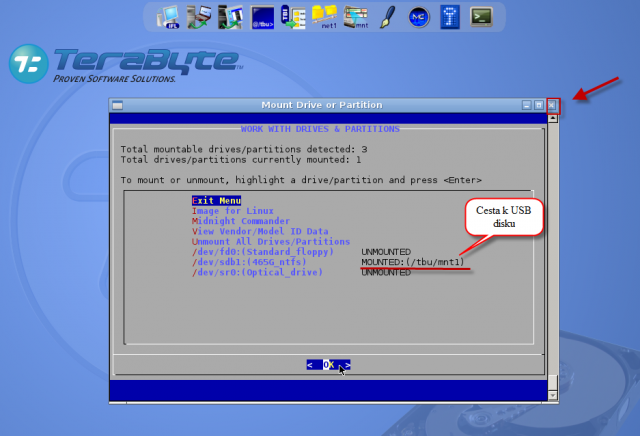
Task: Select /dev/sr0 Optical drive entry
Action: click(x=257, y=272)
